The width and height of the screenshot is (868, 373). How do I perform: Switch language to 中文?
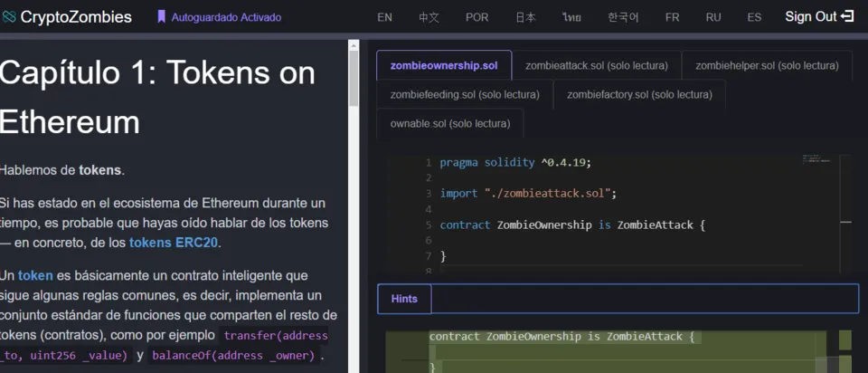click(429, 17)
